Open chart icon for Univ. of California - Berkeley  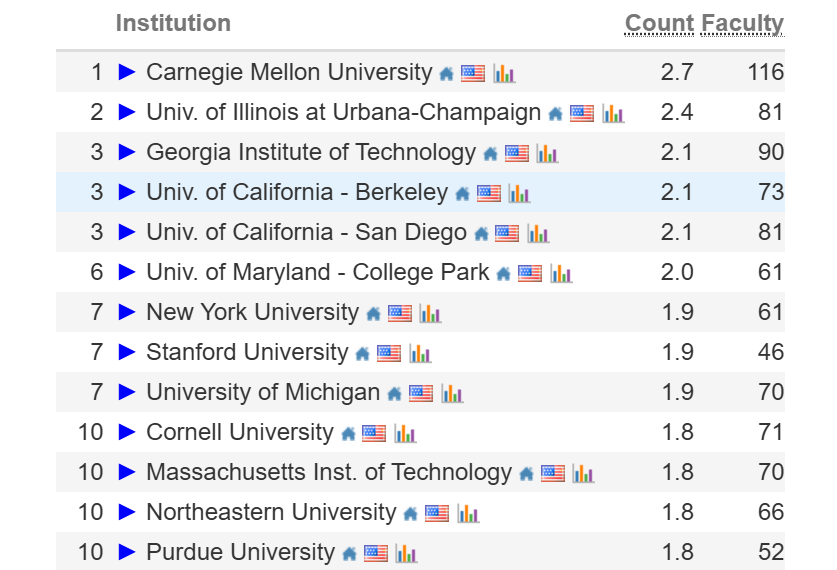(x=519, y=194)
